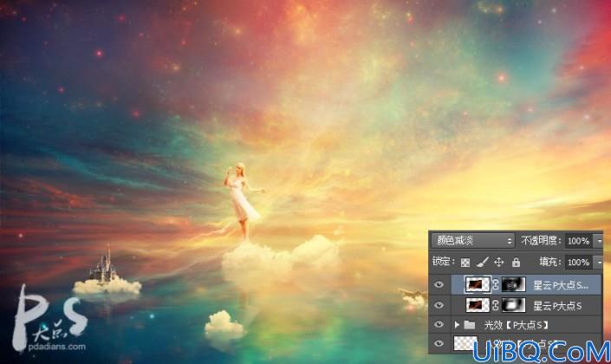This screenshot has height=364, width=611.
Task: Click the 不透明度 100% value field
Action: point(578,241)
